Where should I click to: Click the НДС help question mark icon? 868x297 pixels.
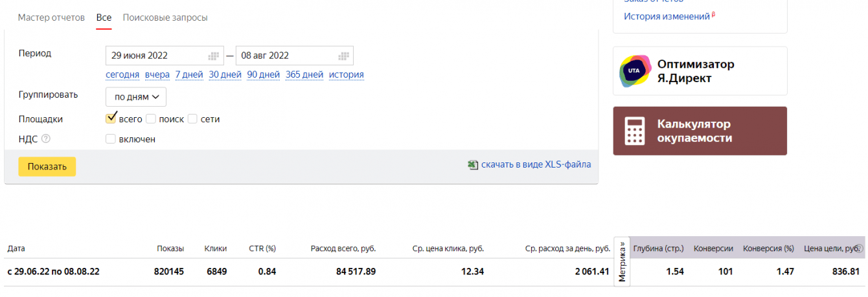point(46,138)
